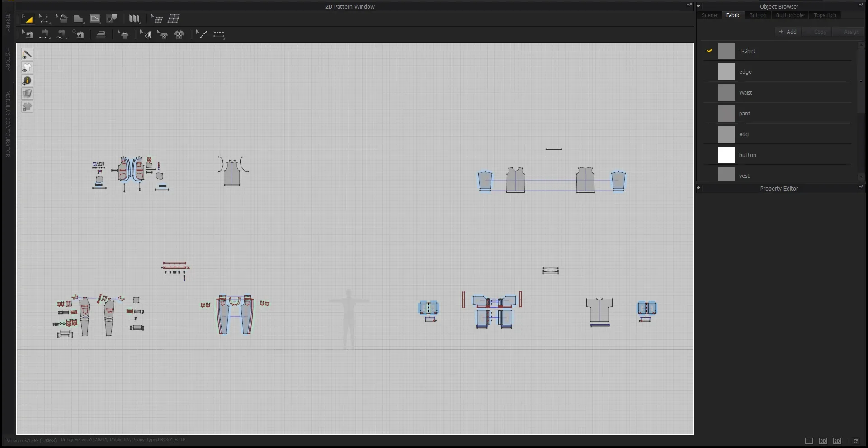The width and height of the screenshot is (868, 448).
Task: Select the Free Sewing tool
Action: pyautogui.click(x=61, y=34)
